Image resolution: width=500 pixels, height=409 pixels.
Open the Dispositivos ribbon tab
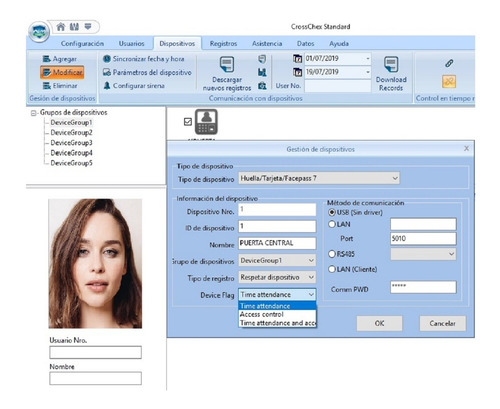tap(177, 44)
